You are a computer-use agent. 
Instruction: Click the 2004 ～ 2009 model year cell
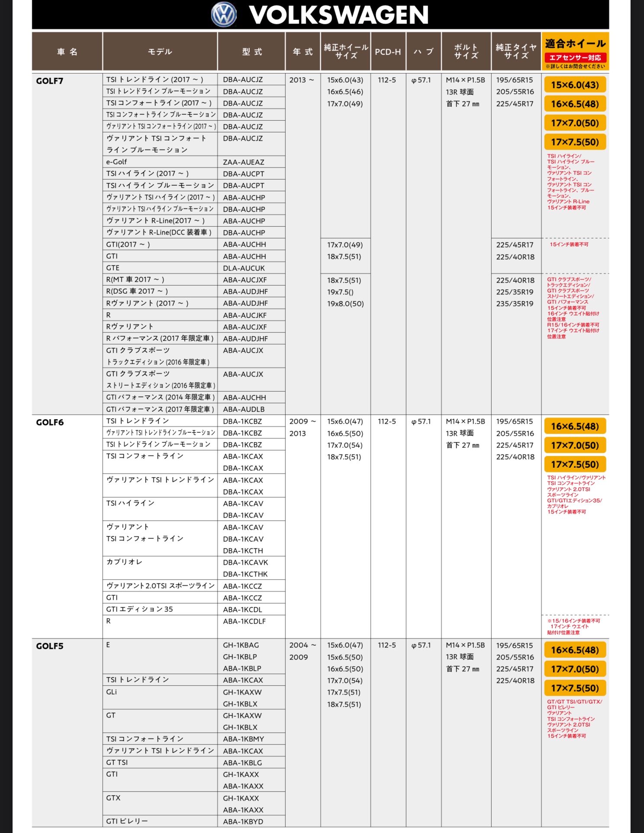303,651
